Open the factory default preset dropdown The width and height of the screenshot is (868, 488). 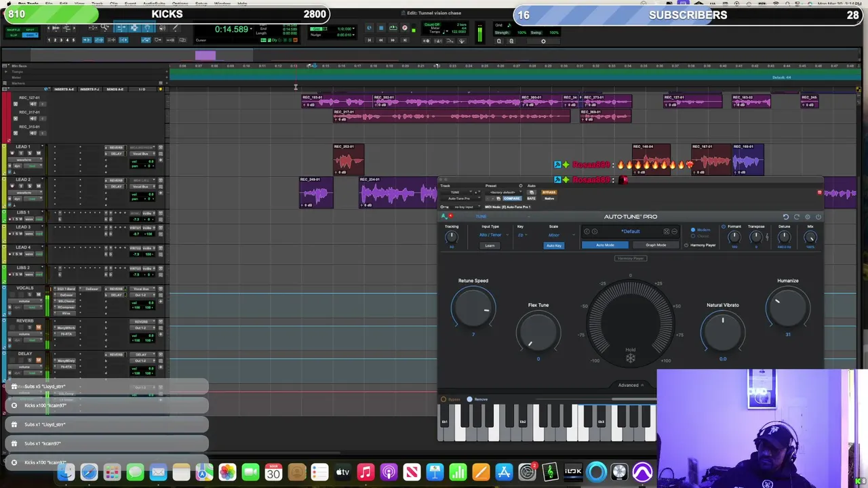click(503, 192)
